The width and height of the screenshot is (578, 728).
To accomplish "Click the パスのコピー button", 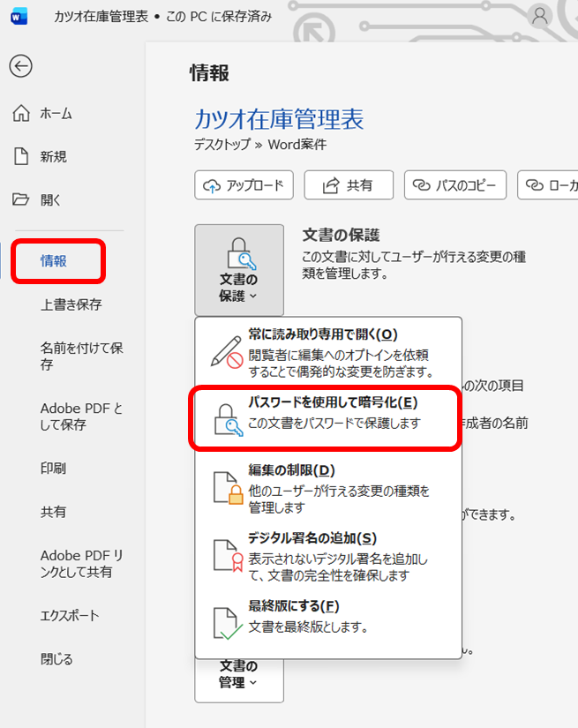I will pos(455,185).
